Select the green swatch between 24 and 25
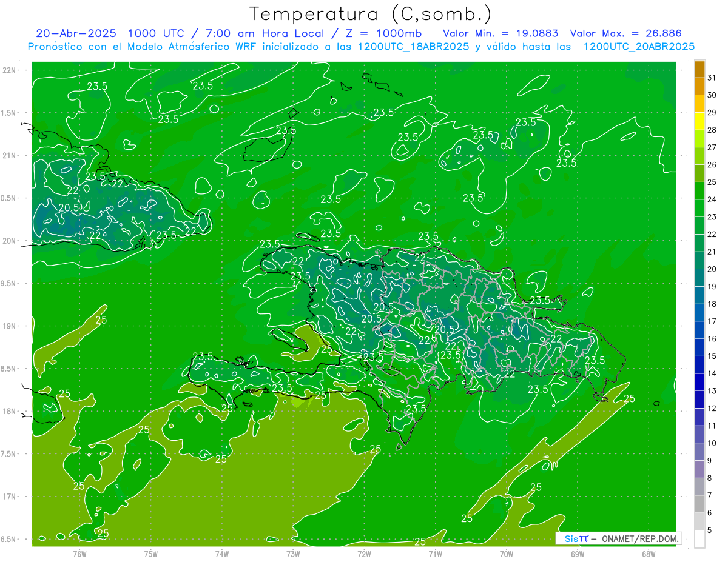 point(699,191)
